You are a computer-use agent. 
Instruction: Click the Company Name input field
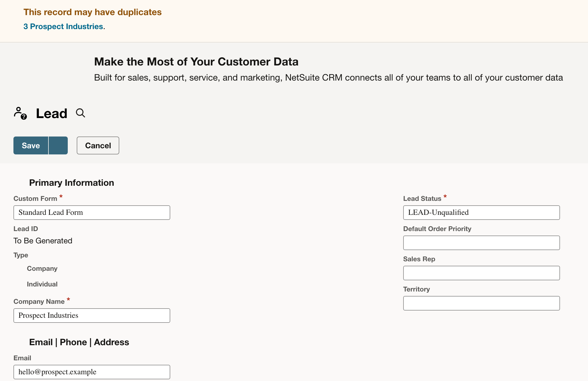(92, 316)
